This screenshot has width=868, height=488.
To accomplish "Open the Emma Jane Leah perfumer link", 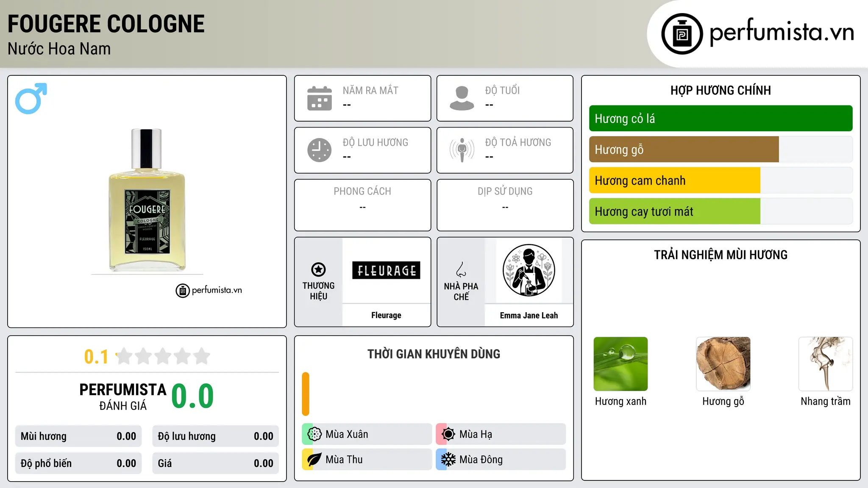I will click(x=529, y=316).
